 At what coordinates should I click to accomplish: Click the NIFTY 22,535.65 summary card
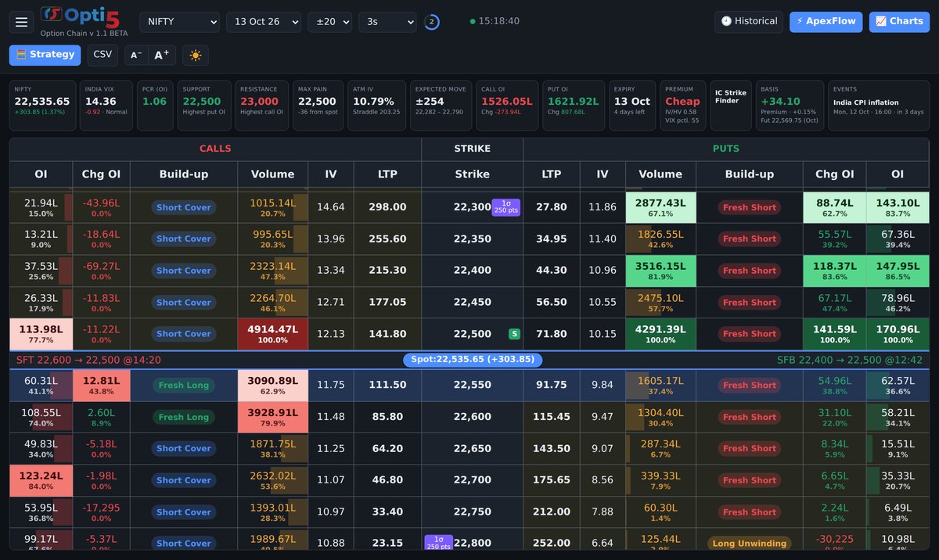click(42, 106)
